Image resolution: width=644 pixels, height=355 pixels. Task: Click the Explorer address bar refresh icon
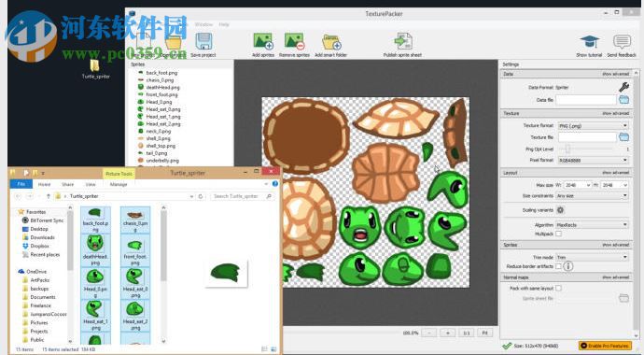point(201,196)
